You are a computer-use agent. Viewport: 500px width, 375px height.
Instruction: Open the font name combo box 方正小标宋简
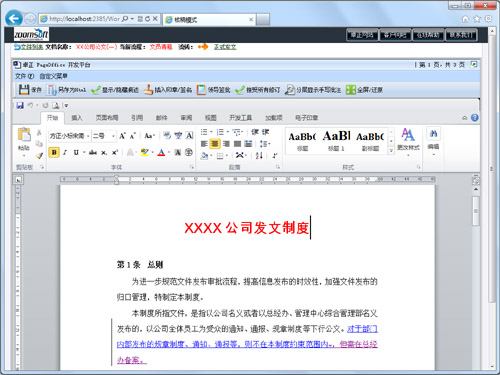pos(69,136)
